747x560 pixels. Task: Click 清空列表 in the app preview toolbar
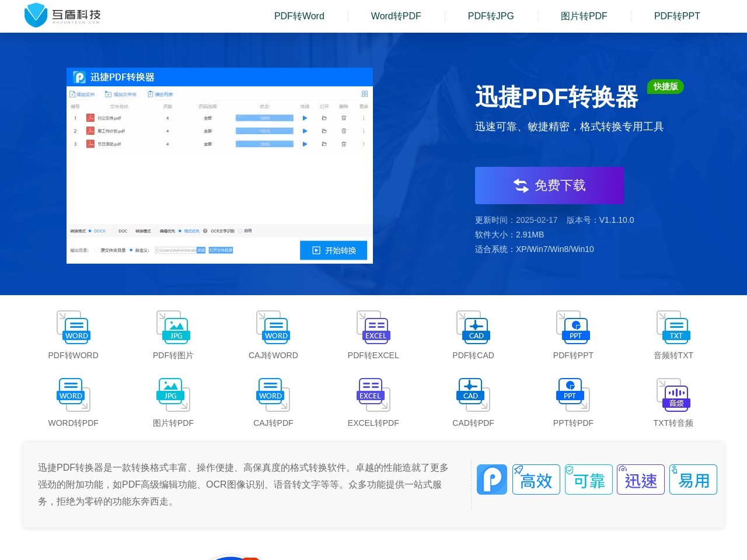coord(160,94)
